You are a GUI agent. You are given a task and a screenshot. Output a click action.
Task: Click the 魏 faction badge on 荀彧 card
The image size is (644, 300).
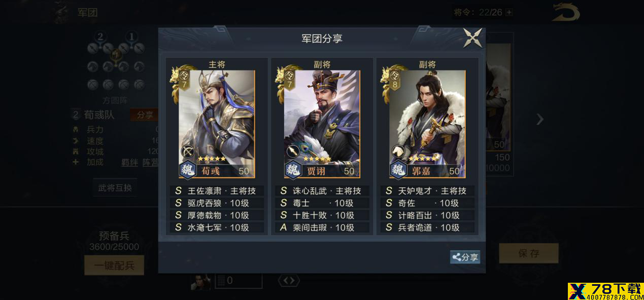click(188, 170)
